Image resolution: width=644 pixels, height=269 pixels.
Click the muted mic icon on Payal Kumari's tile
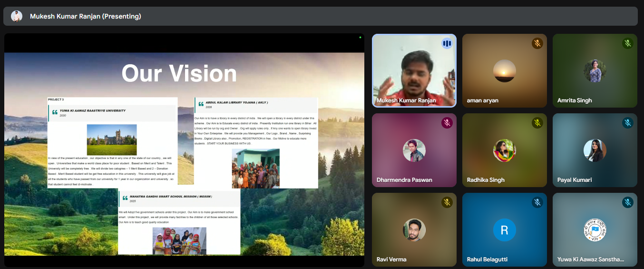(627, 123)
